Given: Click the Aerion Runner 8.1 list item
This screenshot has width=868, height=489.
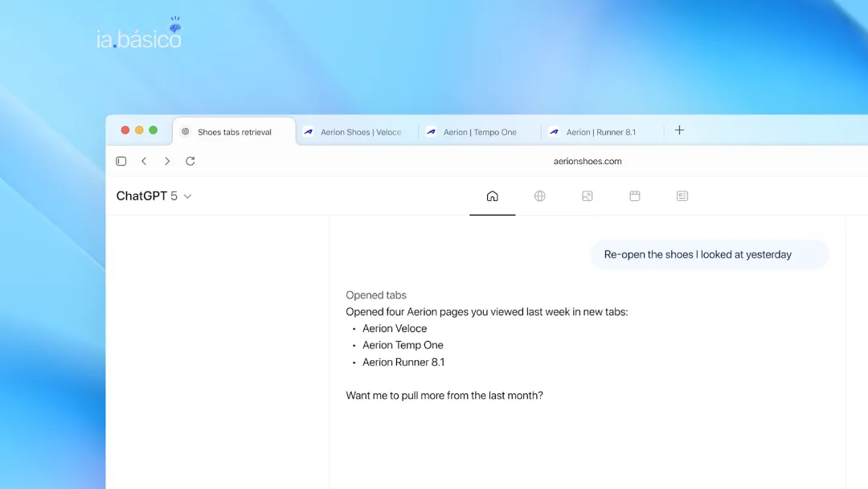Looking at the screenshot, I should [x=403, y=362].
